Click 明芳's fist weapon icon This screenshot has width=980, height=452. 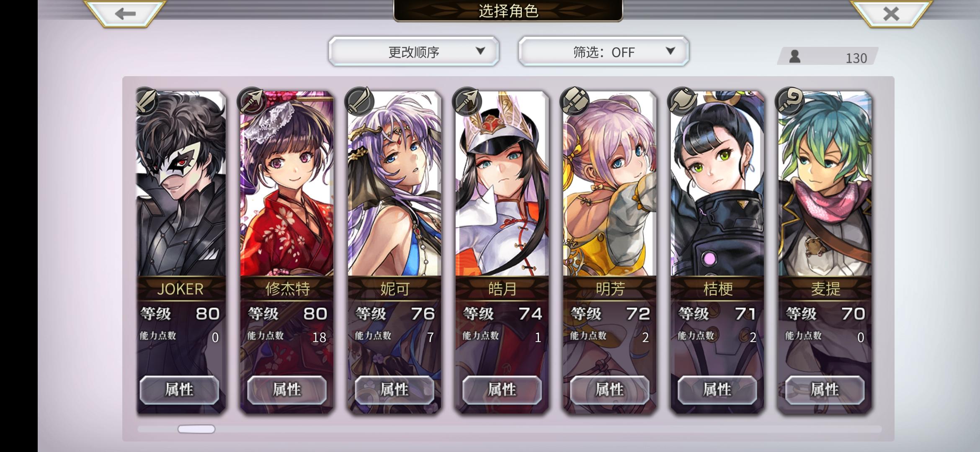coord(574,101)
